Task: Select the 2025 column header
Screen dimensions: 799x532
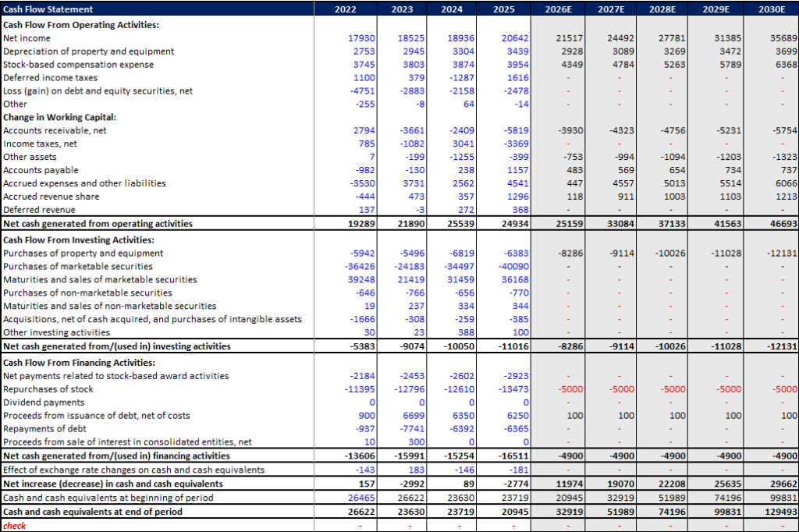Action: tap(504, 9)
